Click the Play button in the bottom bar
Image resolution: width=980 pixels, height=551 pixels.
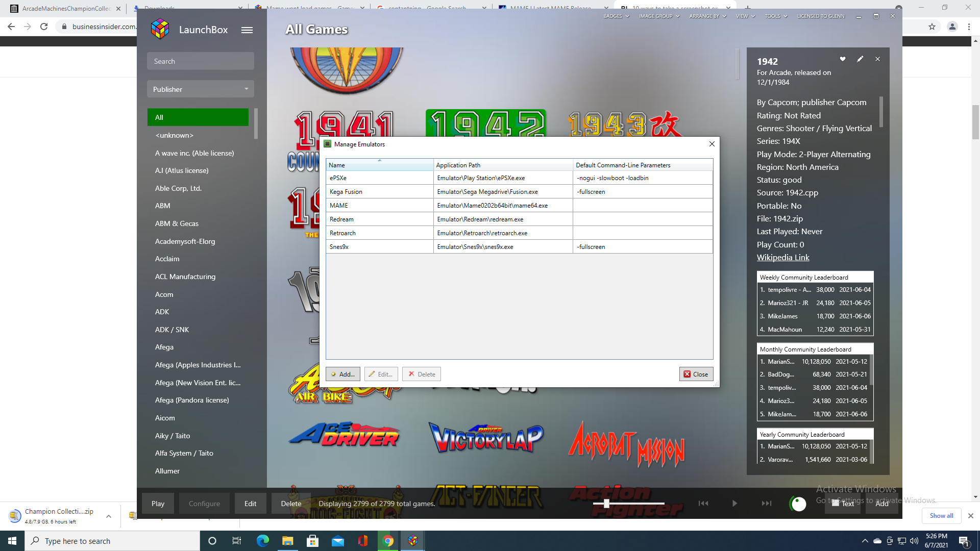coord(158,504)
